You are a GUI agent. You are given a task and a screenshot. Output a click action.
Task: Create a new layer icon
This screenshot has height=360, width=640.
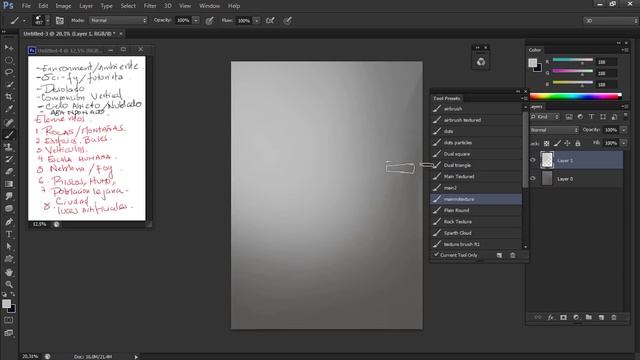(601, 317)
